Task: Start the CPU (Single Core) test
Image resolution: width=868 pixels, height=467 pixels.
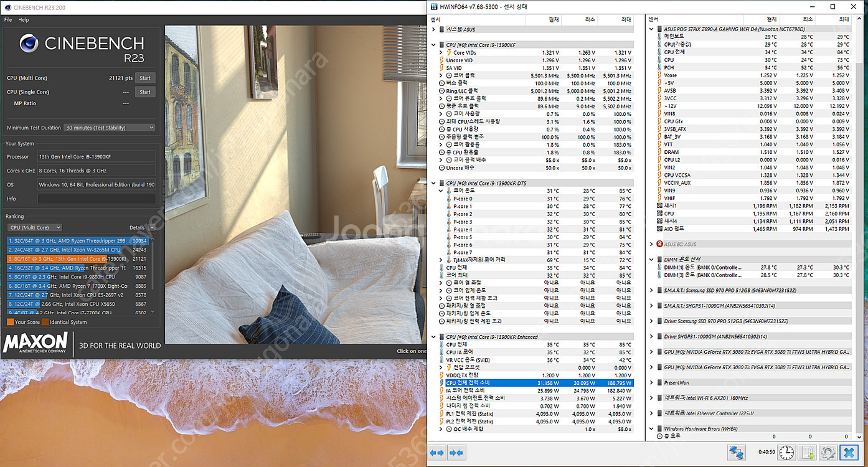Action: click(145, 92)
